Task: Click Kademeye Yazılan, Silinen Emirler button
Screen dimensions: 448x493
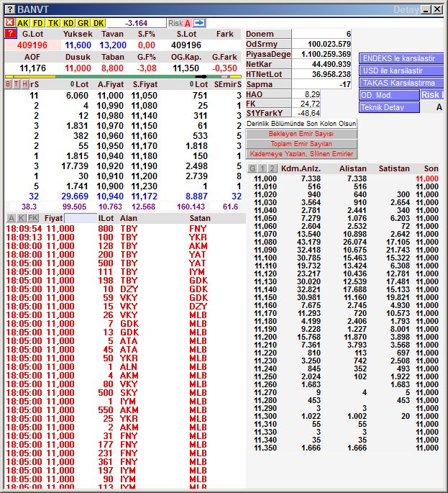Action: [x=301, y=154]
